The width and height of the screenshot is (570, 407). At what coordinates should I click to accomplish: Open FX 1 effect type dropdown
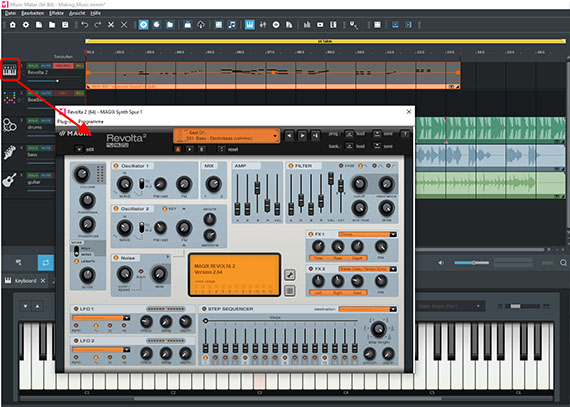click(x=367, y=234)
